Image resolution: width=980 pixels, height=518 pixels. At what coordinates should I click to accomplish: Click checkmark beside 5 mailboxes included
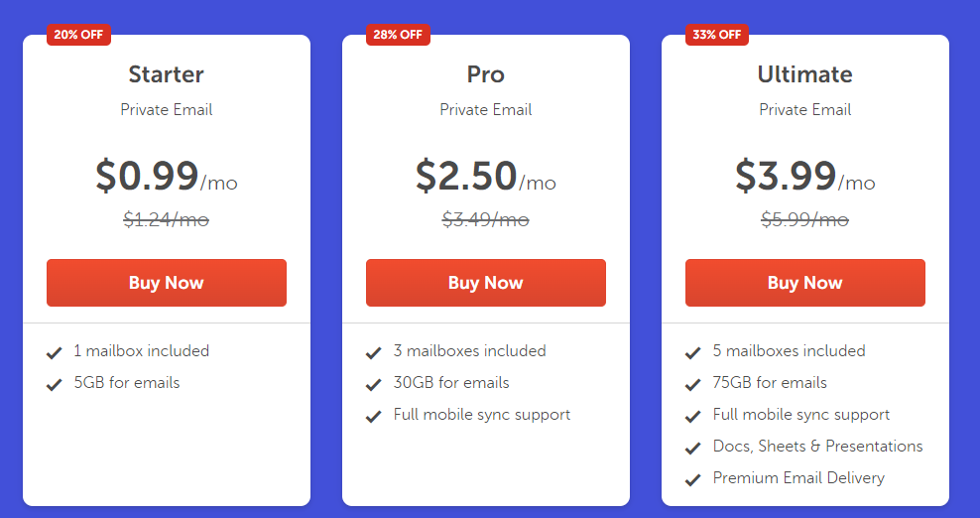693,352
